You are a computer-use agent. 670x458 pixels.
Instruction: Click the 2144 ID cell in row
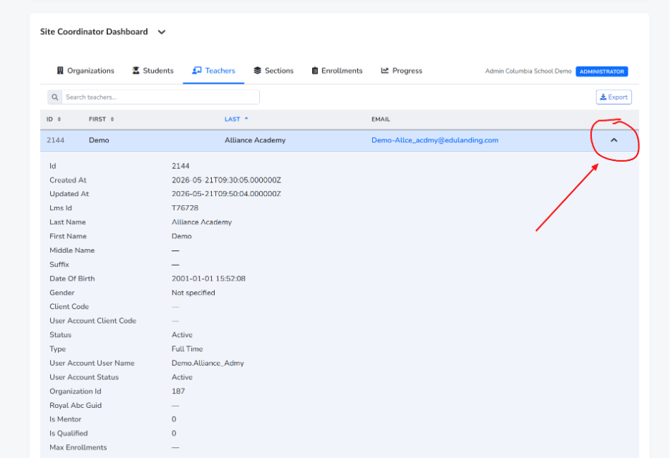point(56,140)
